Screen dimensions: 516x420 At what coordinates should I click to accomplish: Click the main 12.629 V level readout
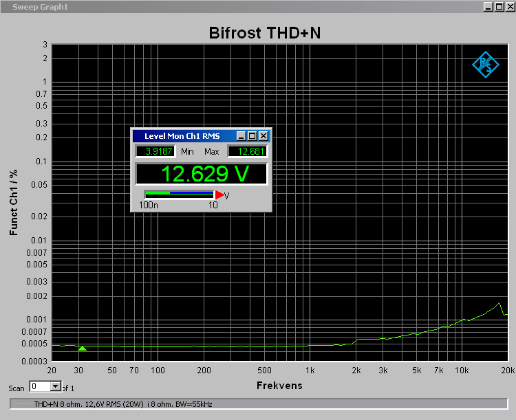click(x=202, y=174)
